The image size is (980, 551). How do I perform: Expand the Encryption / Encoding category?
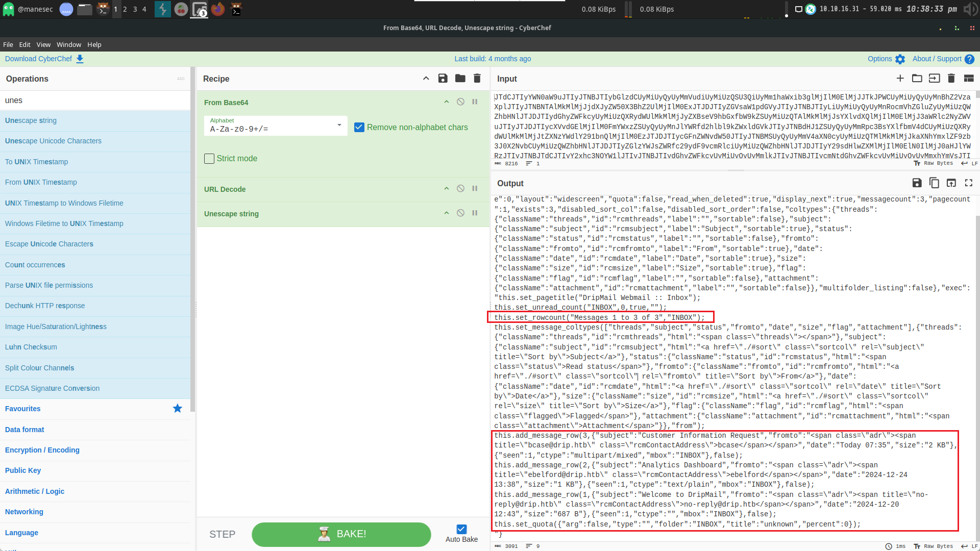(x=42, y=450)
